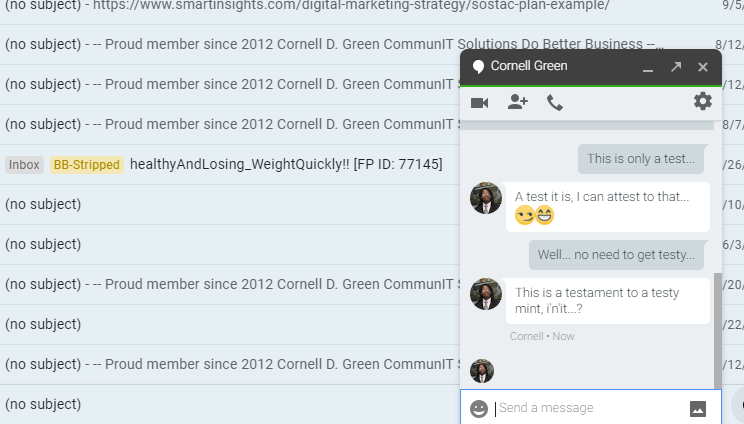Click Cornell's avatar beside attest message
This screenshot has width=744, height=424.
[x=485, y=198]
